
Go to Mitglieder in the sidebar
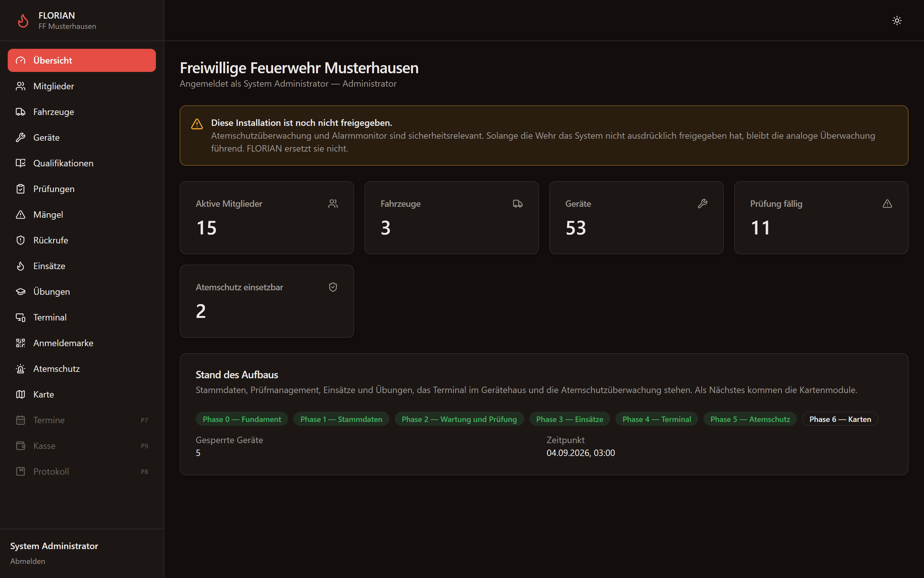(x=82, y=86)
